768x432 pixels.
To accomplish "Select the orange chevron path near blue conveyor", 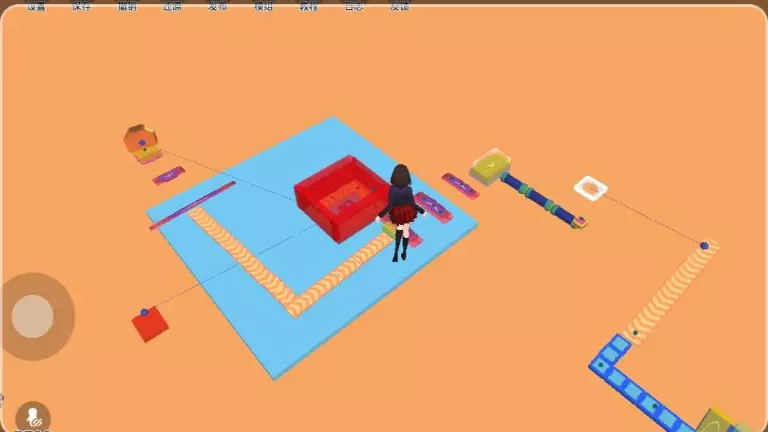I will [x=672, y=291].
